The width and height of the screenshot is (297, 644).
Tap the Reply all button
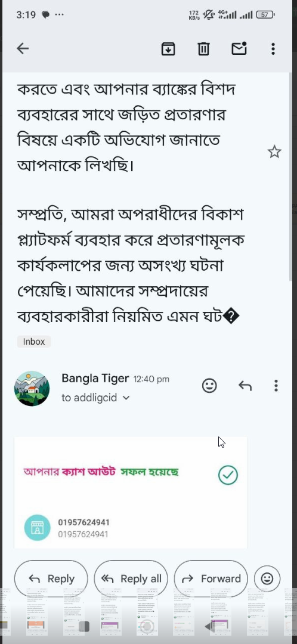pos(131,578)
